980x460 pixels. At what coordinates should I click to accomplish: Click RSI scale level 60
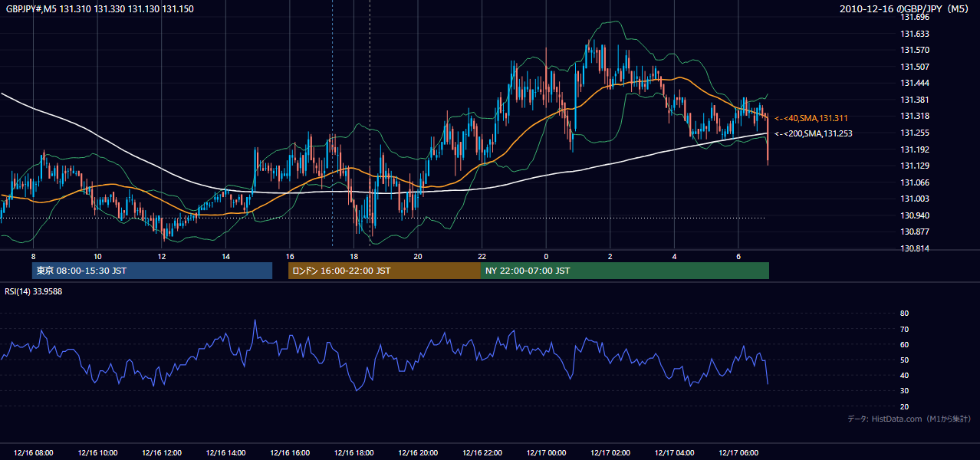pyautogui.click(x=904, y=344)
